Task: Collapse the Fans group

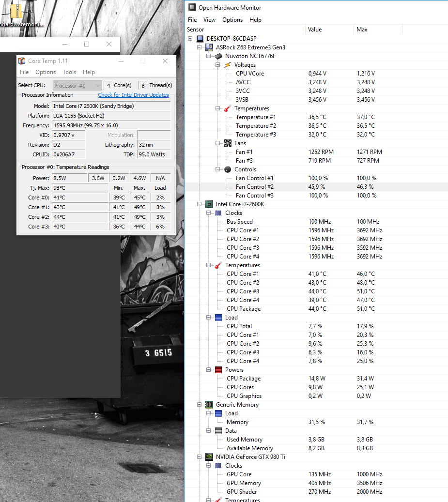Action: (218, 143)
